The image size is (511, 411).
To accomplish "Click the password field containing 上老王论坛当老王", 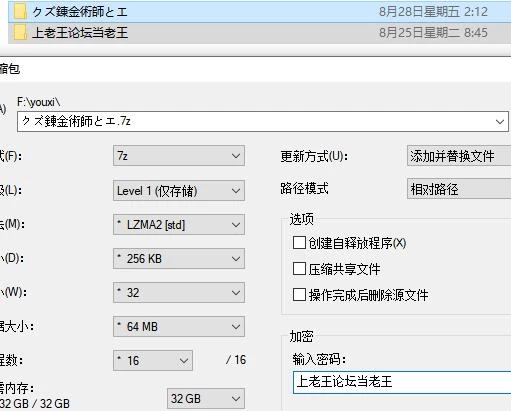I will 402,382.
